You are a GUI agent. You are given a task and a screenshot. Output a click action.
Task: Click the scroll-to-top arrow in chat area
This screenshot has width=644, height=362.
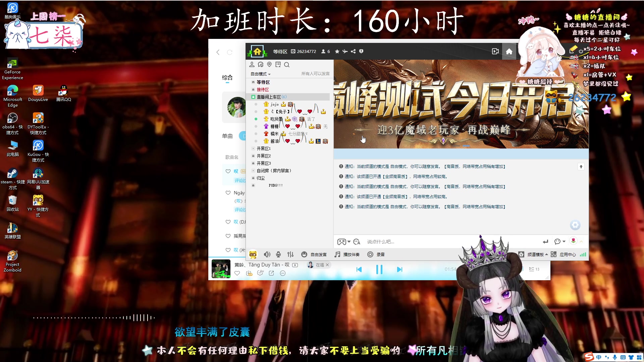581,167
